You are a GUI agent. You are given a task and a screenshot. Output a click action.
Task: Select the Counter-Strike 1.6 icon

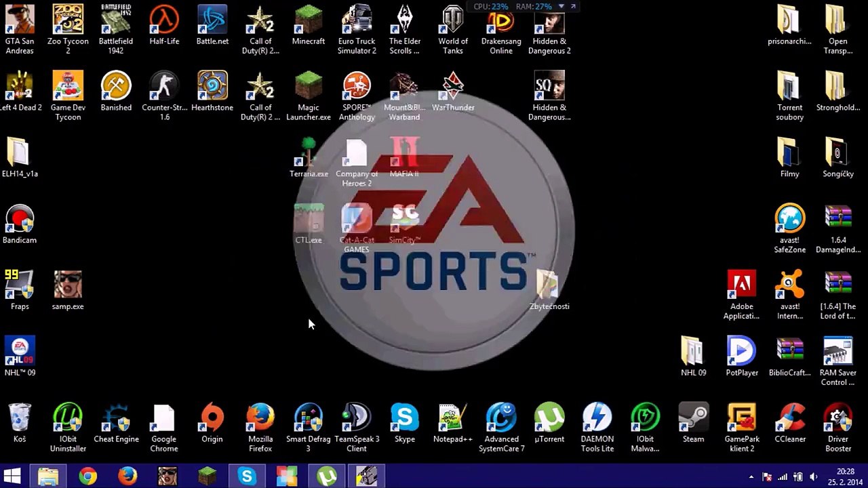click(x=164, y=96)
